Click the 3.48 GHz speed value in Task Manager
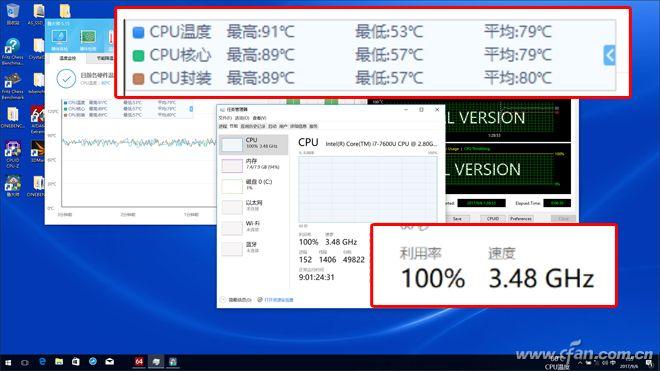 coord(341,242)
